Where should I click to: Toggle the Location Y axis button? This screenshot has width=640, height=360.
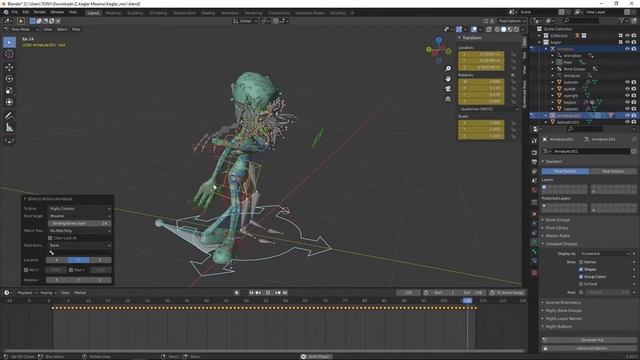pyautogui.click(x=78, y=260)
